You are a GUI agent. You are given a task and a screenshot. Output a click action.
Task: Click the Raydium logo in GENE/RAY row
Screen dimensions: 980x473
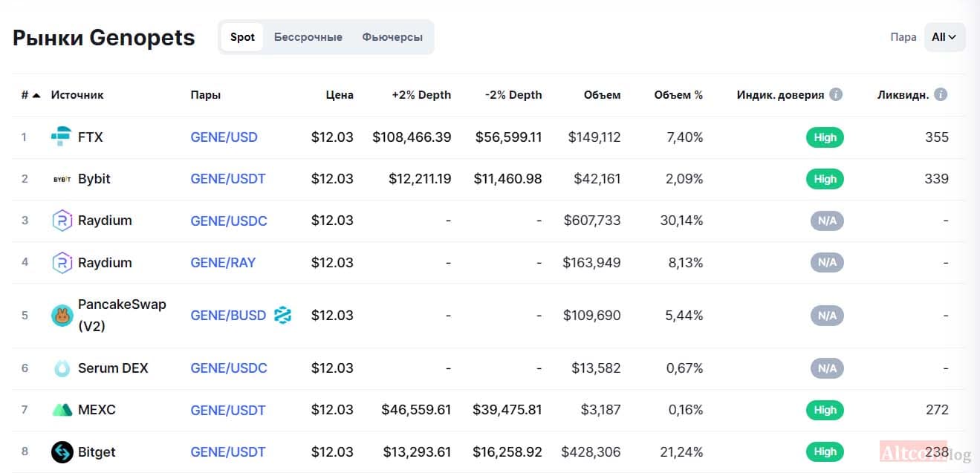61,262
